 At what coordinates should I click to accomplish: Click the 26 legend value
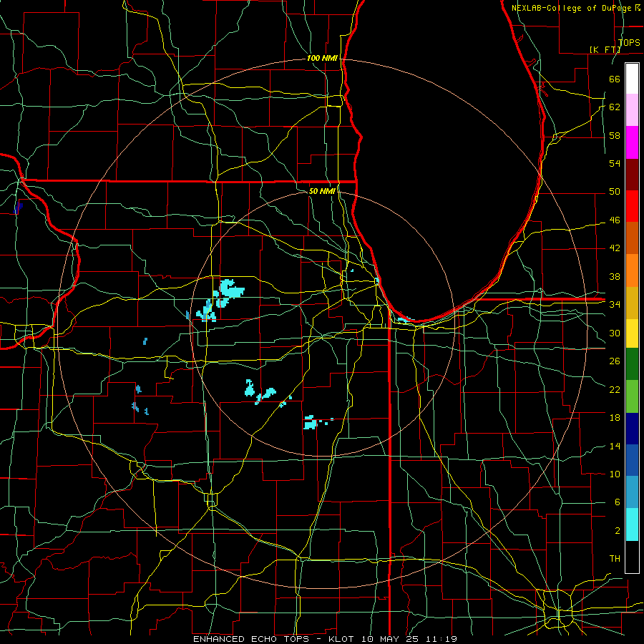point(615,361)
